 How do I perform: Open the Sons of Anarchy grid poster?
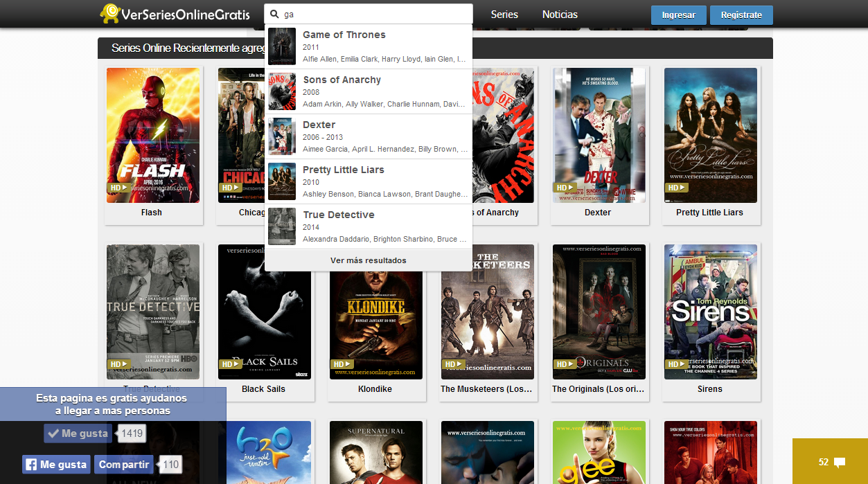[x=504, y=135]
